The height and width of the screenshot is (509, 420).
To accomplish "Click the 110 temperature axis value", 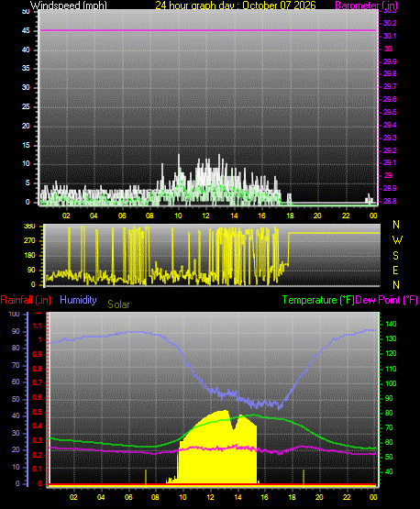I will pyautogui.click(x=391, y=369).
